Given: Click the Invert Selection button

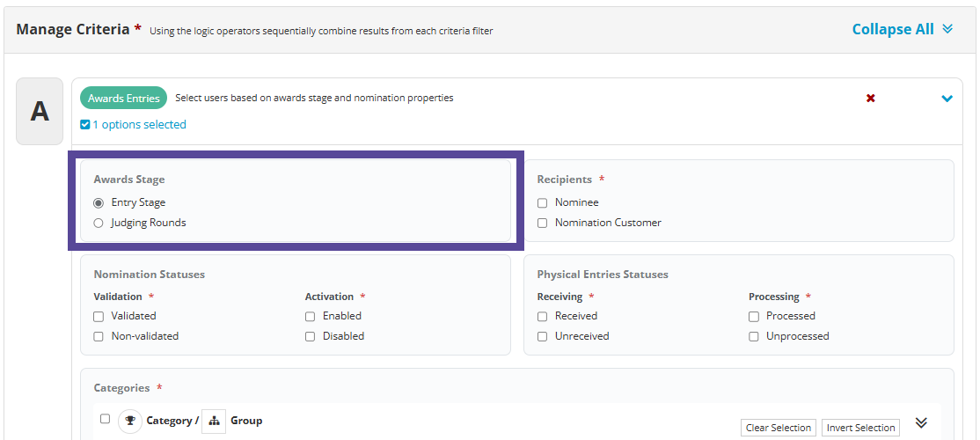Looking at the screenshot, I should 860,428.
